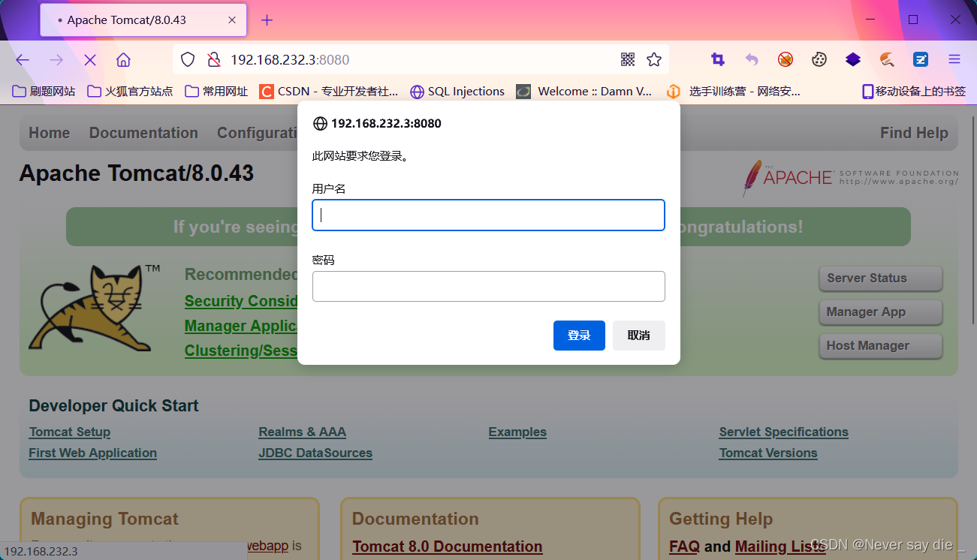Open 移动设备上的书签 folder

pyautogui.click(x=914, y=92)
